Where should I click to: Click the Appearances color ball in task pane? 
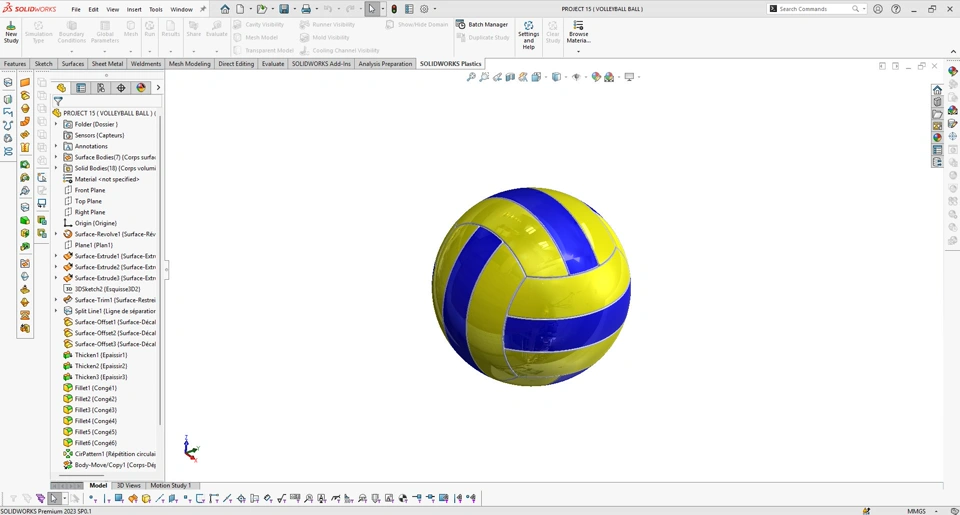tap(937, 138)
